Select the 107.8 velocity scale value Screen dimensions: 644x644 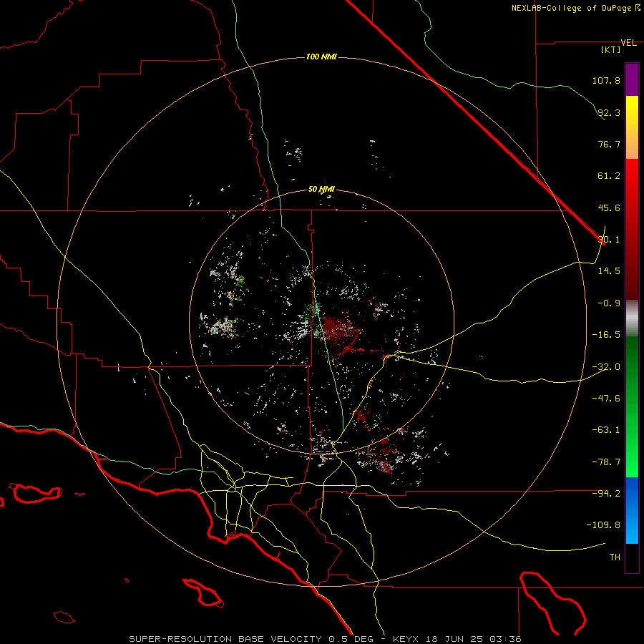606,80
